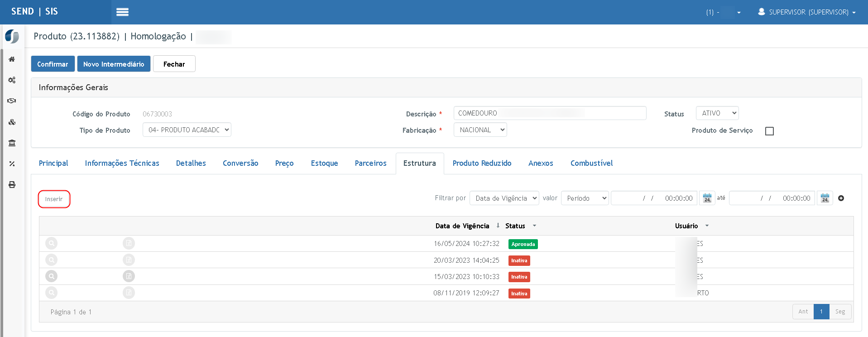This screenshot has height=337, width=868.
Task: Open the hamburger menu in top bar
Action: click(122, 12)
